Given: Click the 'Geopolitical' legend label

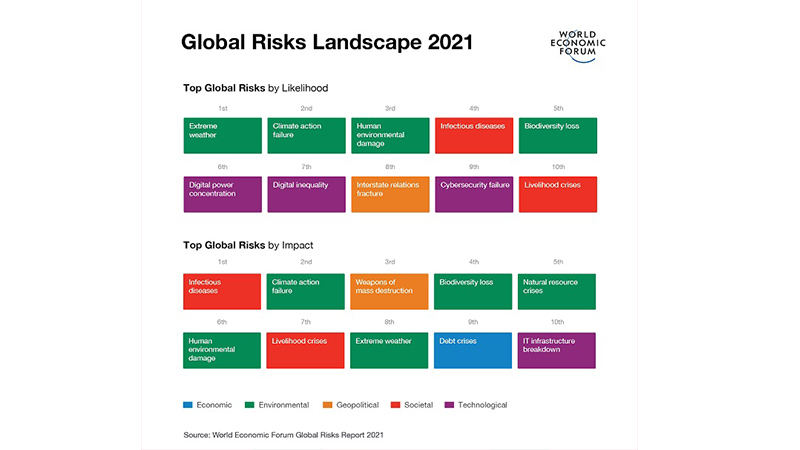Looking at the screenshot, I should [x=358, y=405].
